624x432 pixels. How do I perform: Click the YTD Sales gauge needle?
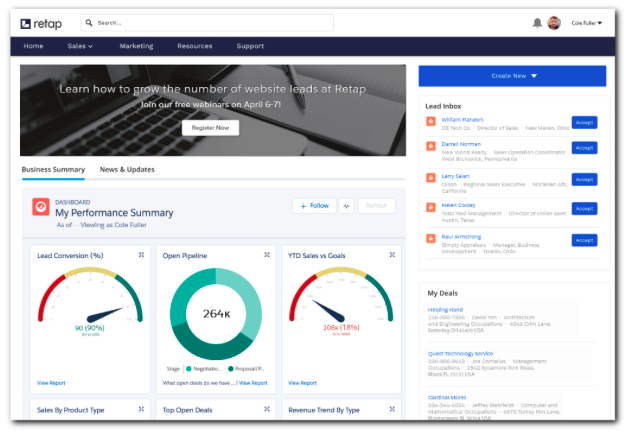pyautogui.click(x=329, y=311)
